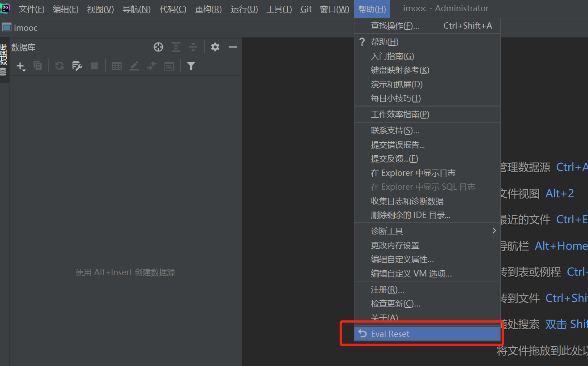588x366 pixels.
Task: Open the 重构(R) menu
Action: (x=208, y=9)
